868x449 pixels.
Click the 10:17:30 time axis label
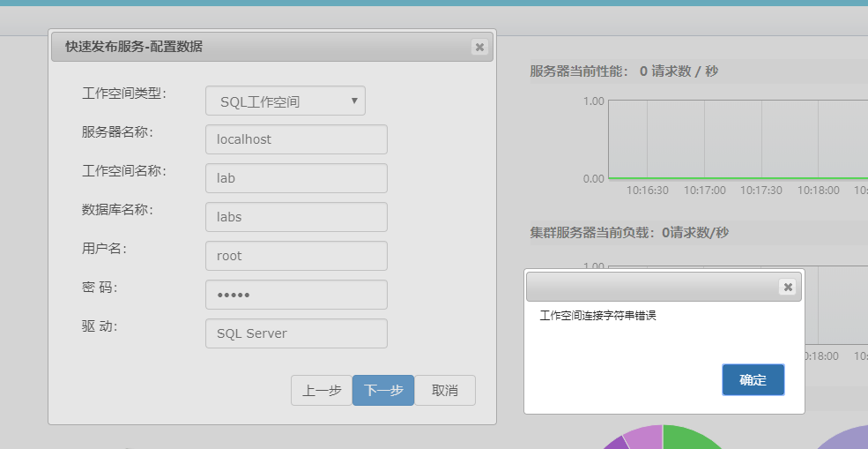[x=761, y=191]
